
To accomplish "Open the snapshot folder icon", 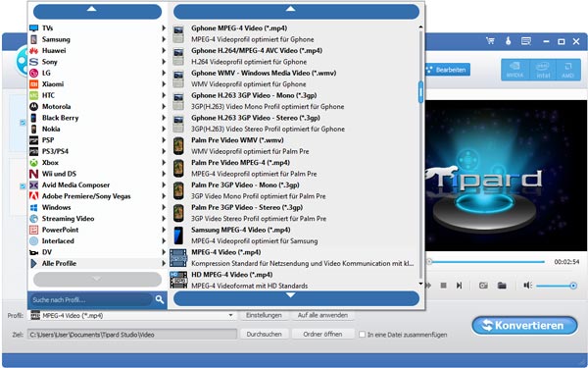I will [x=502, y=286].
